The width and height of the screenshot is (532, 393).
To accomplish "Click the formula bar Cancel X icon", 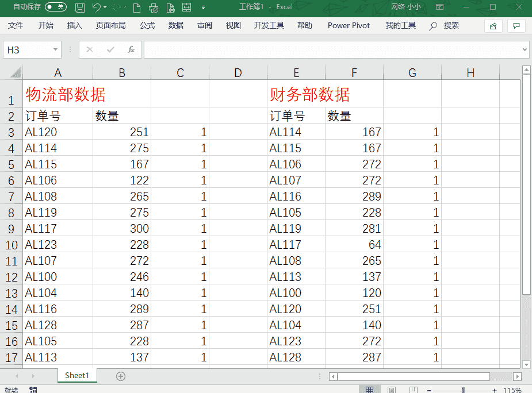I will tap(90, 50).
